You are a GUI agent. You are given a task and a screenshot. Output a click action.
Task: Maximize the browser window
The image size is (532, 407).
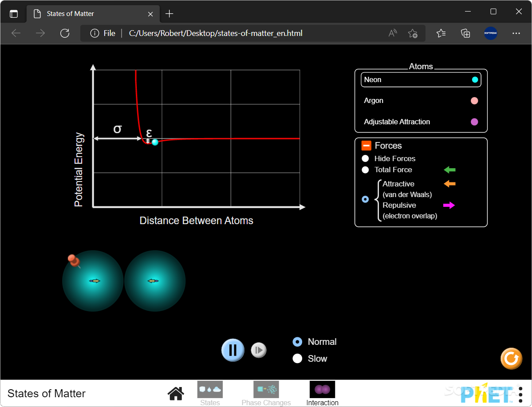coord(493,12)
